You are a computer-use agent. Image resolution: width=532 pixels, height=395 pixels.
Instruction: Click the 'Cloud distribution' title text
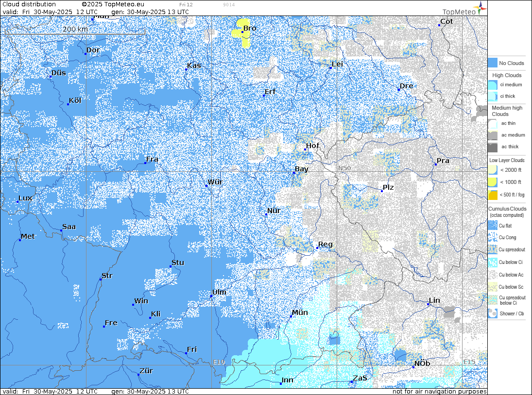[x=29, y=4]
